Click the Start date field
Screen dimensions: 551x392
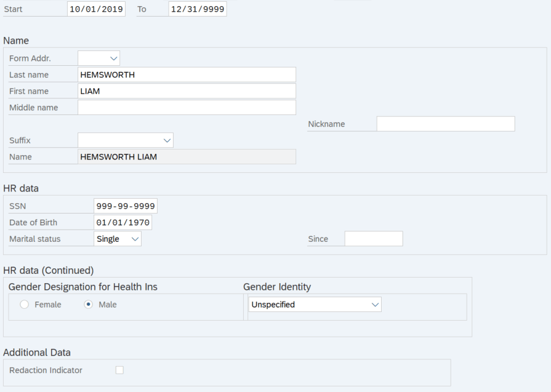tap(96, 9)
